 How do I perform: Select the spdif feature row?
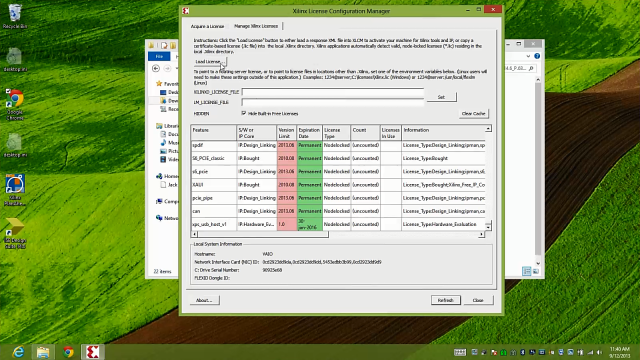338,145
